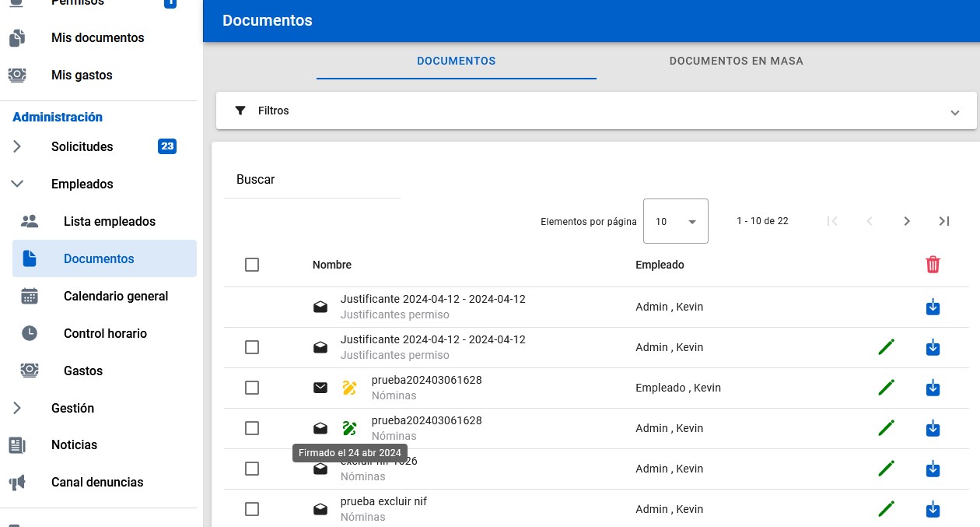
Task: Expand Solicitudes in the sidebar
Action: [x=82, y=146]
